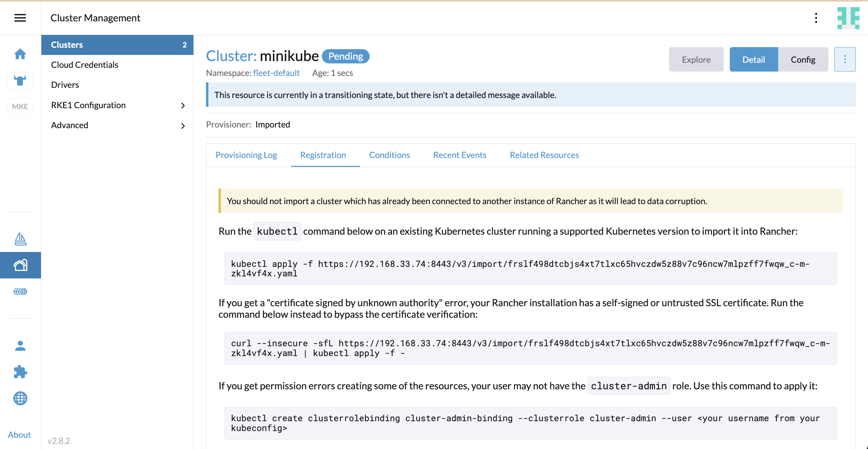Click the minikube cluster name

coord(289,56)
